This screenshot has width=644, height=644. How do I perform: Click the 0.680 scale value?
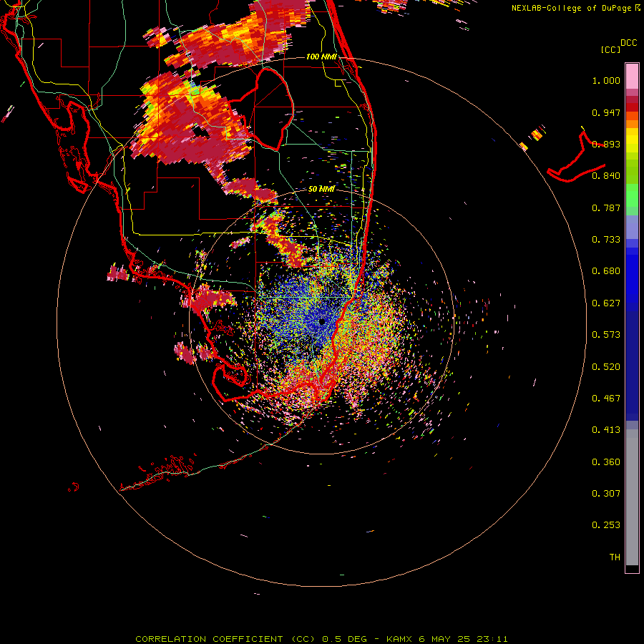click(x=606, y=271)
